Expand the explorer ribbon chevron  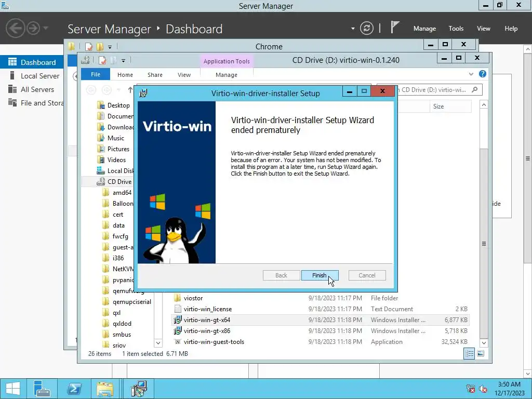471,74
